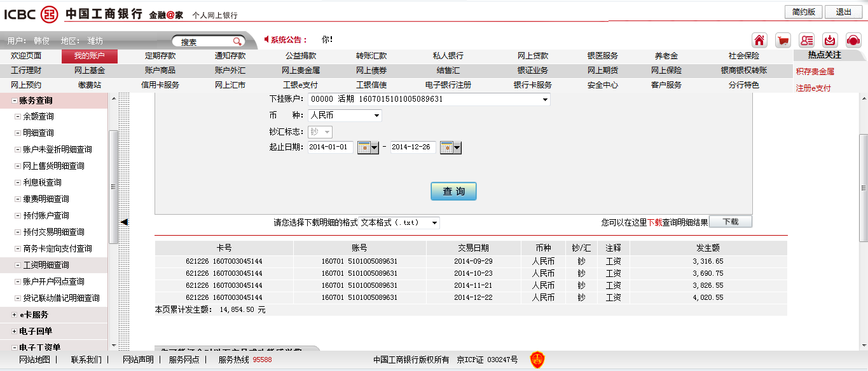Click the headset customer support icon
The height and width of the screenshot is (371, 868).
click(x=853, y=39)
